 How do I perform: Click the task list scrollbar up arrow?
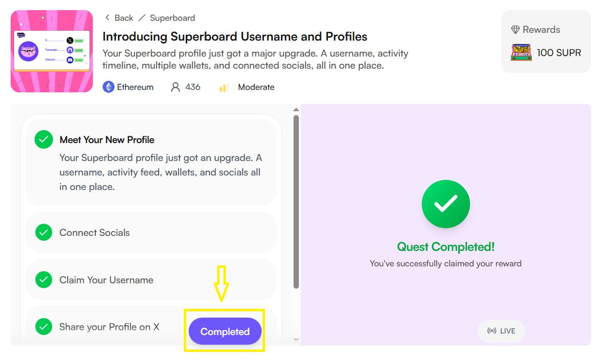[x=296, y=110]
